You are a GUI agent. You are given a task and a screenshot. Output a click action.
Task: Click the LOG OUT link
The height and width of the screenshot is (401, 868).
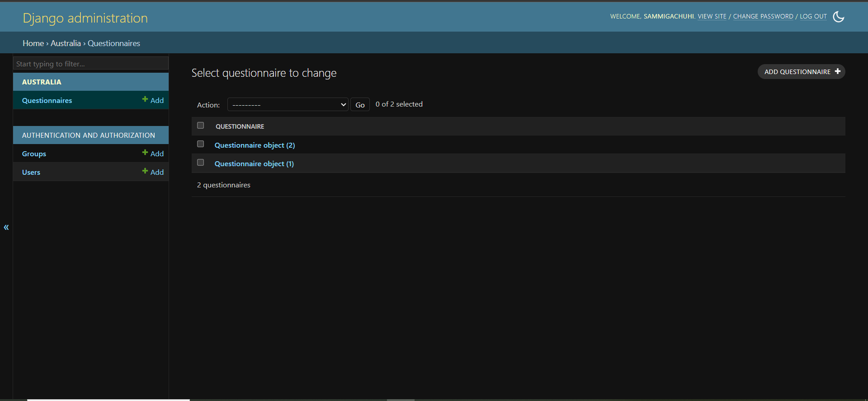click(813, 16)
